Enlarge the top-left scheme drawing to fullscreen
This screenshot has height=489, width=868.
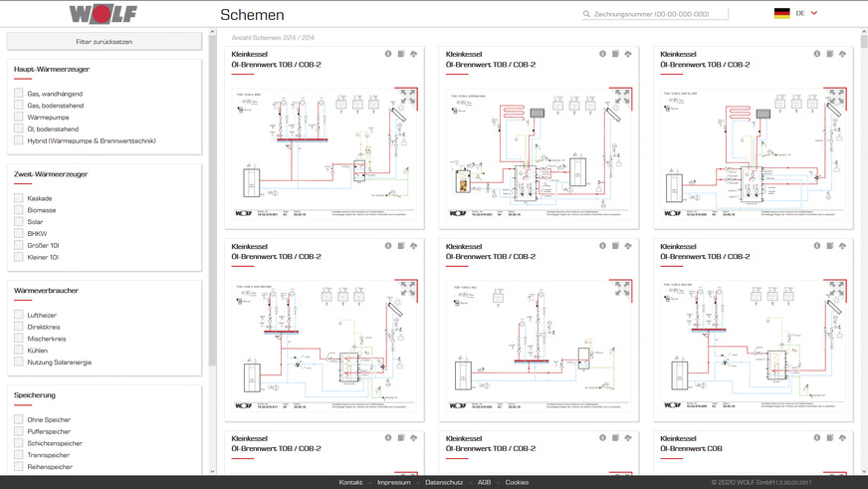pos(407,96)
